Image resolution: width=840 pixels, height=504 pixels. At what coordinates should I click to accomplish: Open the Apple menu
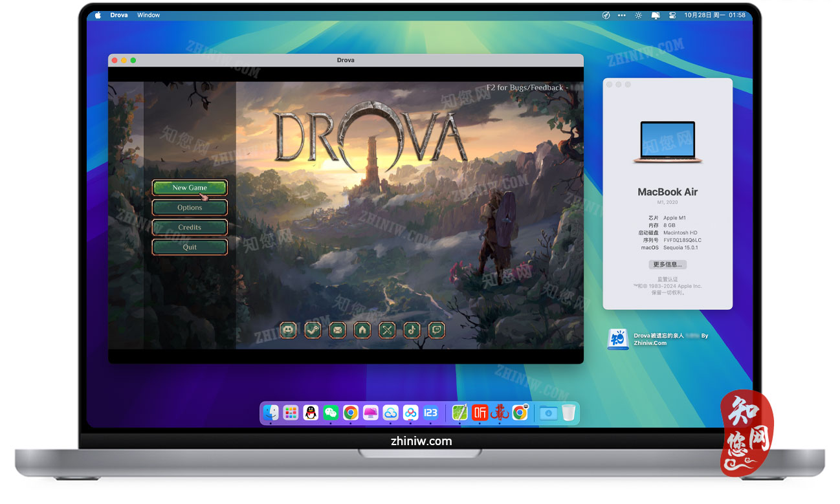pyautogui.click(x=98, y=15)
